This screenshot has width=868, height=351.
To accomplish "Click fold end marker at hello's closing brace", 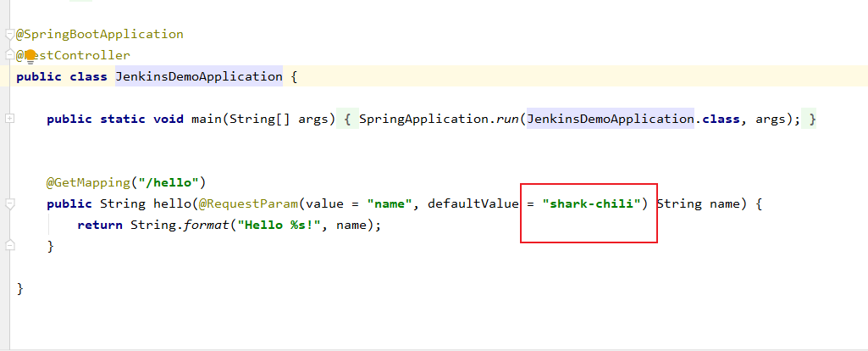I will click(x=9, y=245).
